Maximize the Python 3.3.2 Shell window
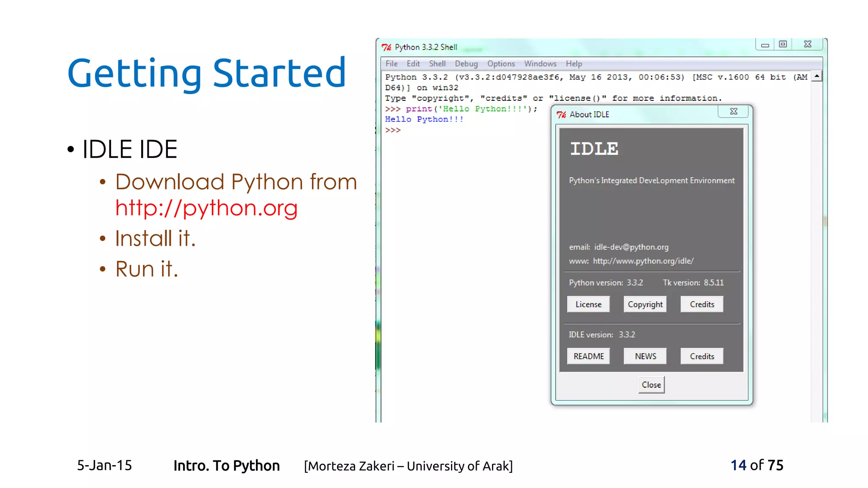The width and height of the screenshot is (868, 488). pos(783,44)
